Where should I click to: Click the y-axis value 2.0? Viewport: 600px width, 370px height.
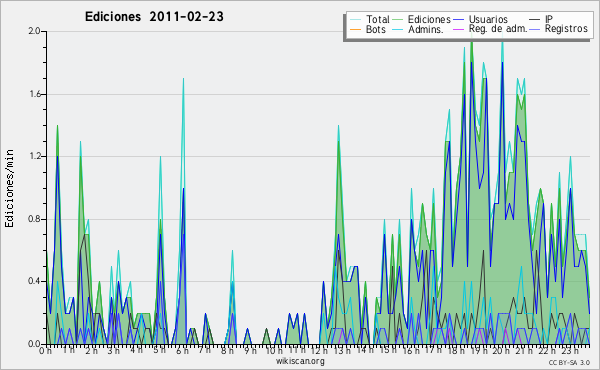click(x=35, y=31)
